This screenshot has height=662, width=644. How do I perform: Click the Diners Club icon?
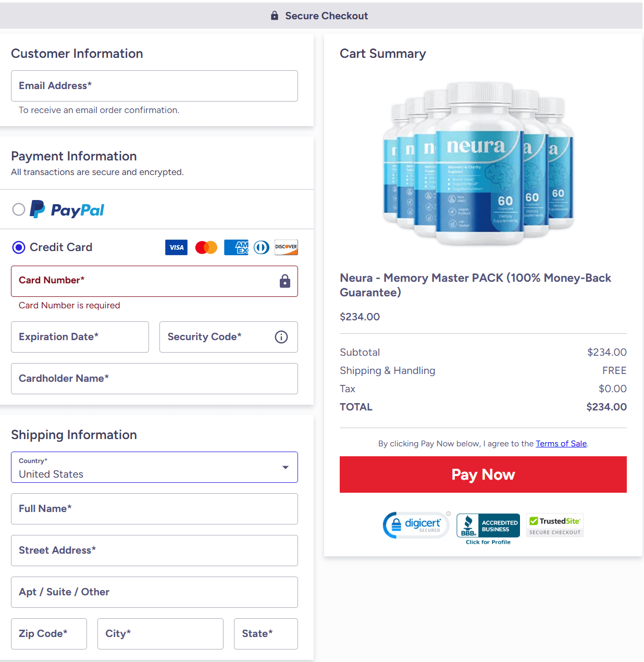261,247
